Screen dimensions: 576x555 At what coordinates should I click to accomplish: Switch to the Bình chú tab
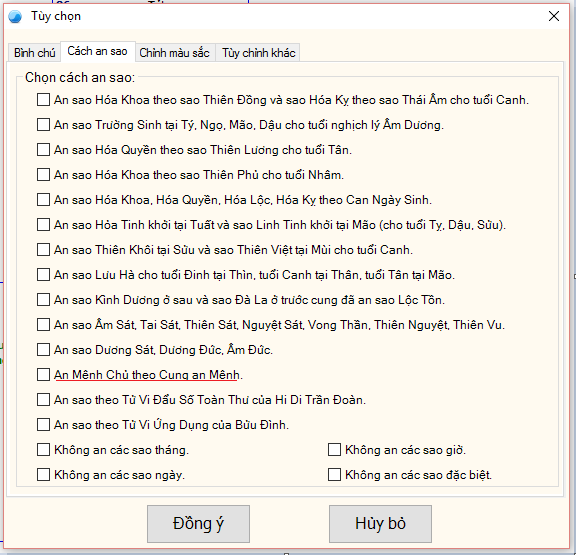pyautogui.click(x=35, y=53)
